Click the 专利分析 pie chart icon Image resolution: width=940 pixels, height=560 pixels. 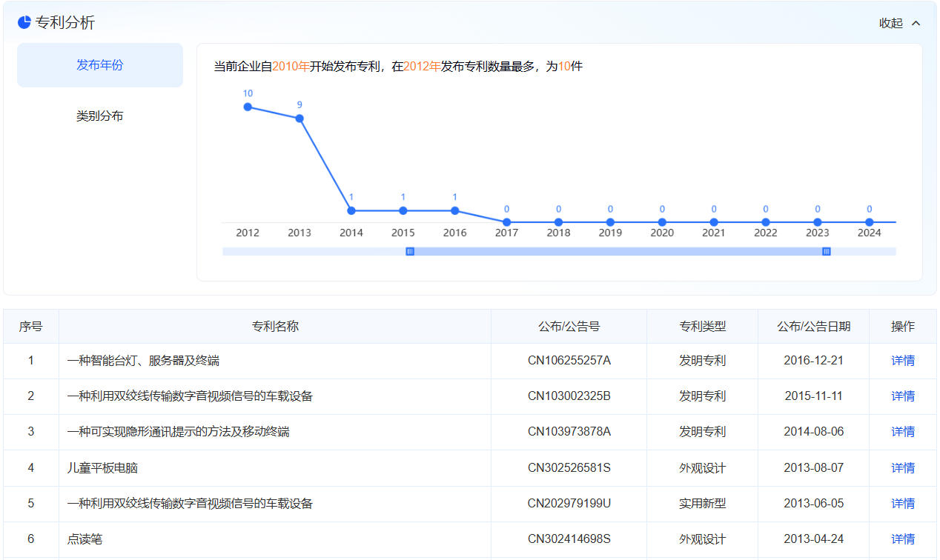coord(24,22)
